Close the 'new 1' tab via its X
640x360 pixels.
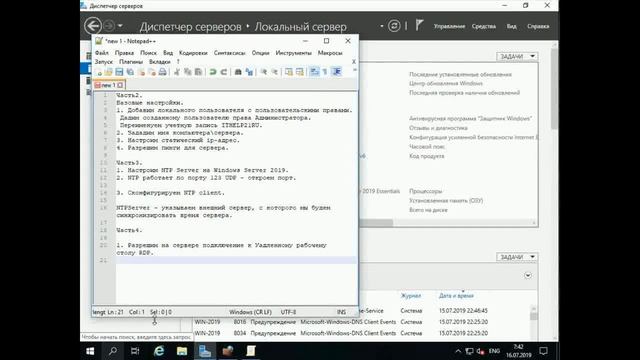(x=120, y=85)
